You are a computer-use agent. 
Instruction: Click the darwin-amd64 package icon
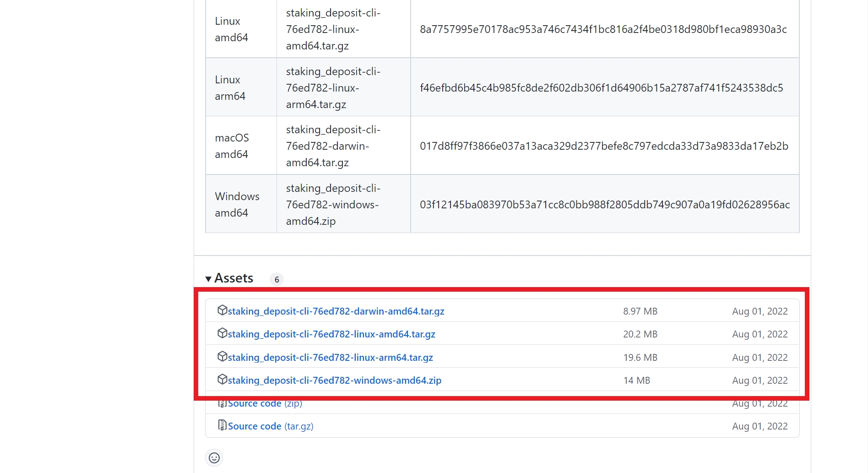pyautogui.click(x=222, y=310)
